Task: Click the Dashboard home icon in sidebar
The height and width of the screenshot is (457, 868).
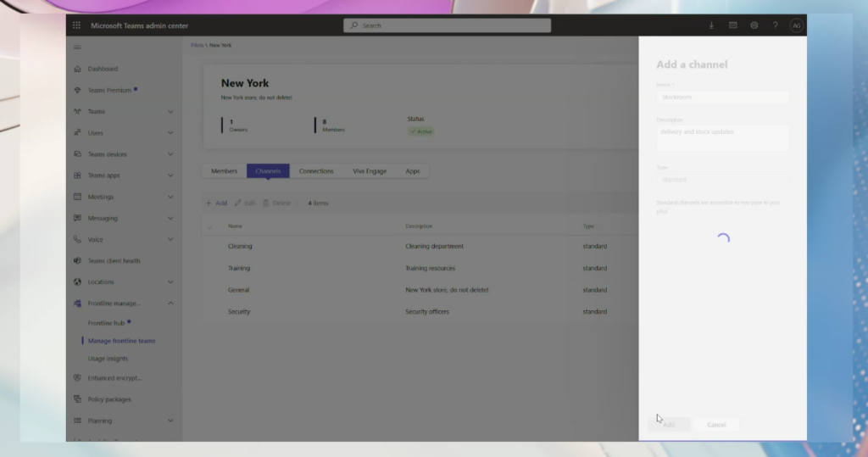Action: coord(78,69)
